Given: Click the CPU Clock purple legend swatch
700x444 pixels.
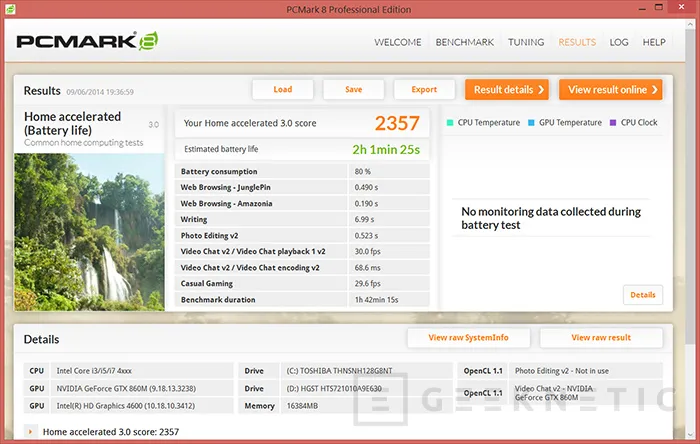Looking at the screenshot, I should click(613, 123).
